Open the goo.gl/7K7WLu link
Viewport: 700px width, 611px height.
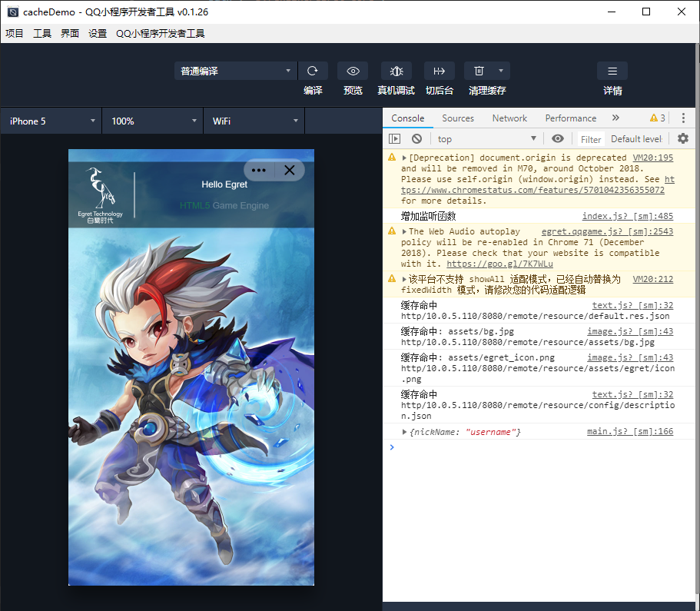(499, 264)
